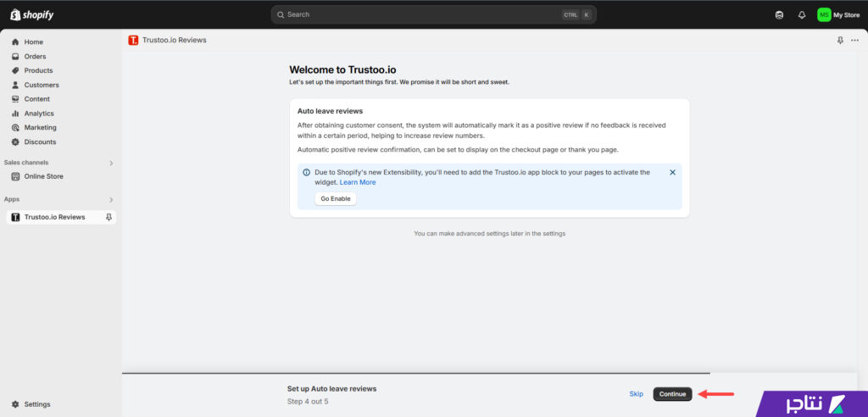Click the info icon in the blue banner
The width and height of the screenshot is (868, 417).
tap(306, 172)
